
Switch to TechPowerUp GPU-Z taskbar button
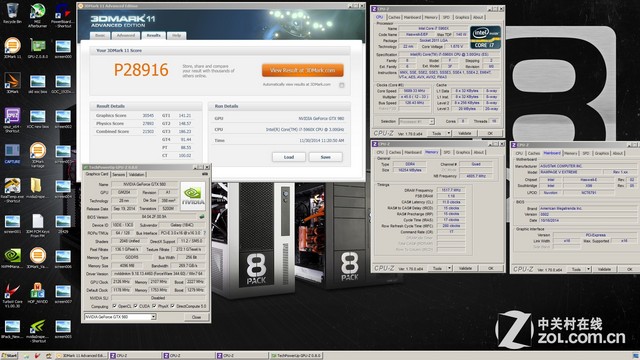296,356
